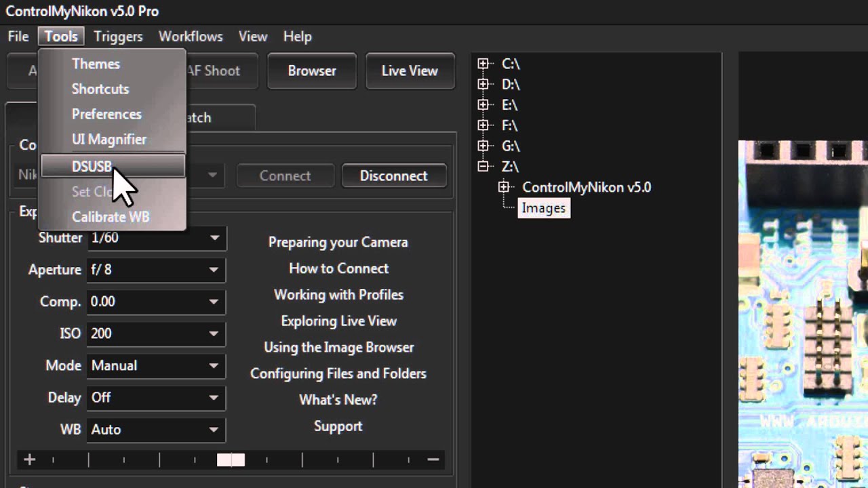Open the Triggers menu
The width and height of the screenshot is (868, 488).
point(118,37)
